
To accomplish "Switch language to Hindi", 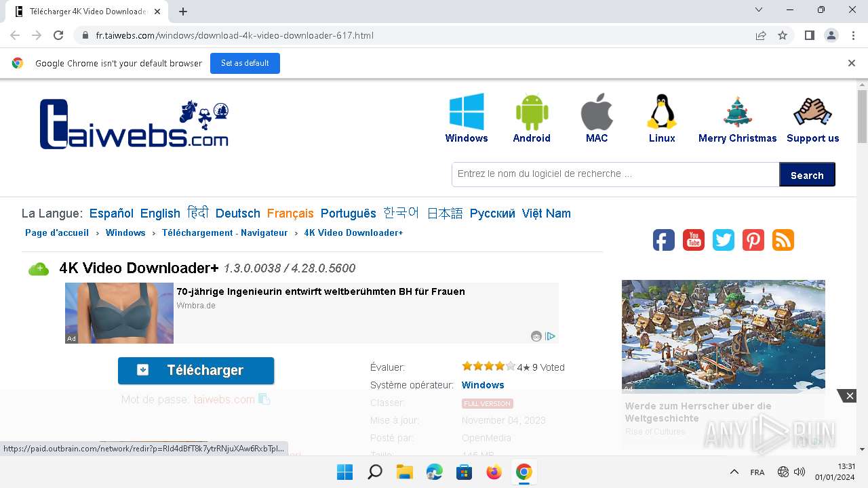I will pos(198,213).
